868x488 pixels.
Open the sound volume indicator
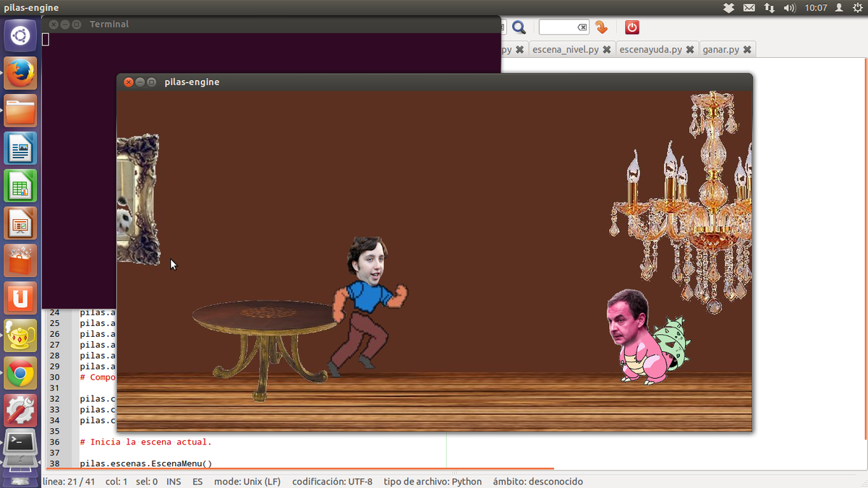tap(790, 8)
